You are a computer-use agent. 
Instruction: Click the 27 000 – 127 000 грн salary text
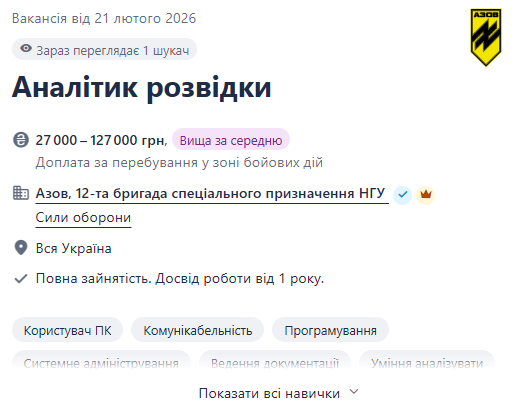pos(101,140)
